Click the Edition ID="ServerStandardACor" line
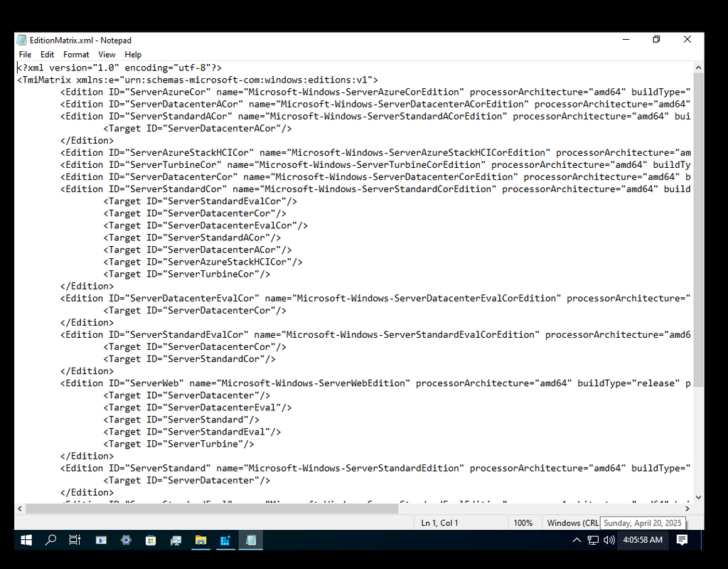This screenshot has height=569, width=728. click(x=375, y=116)
